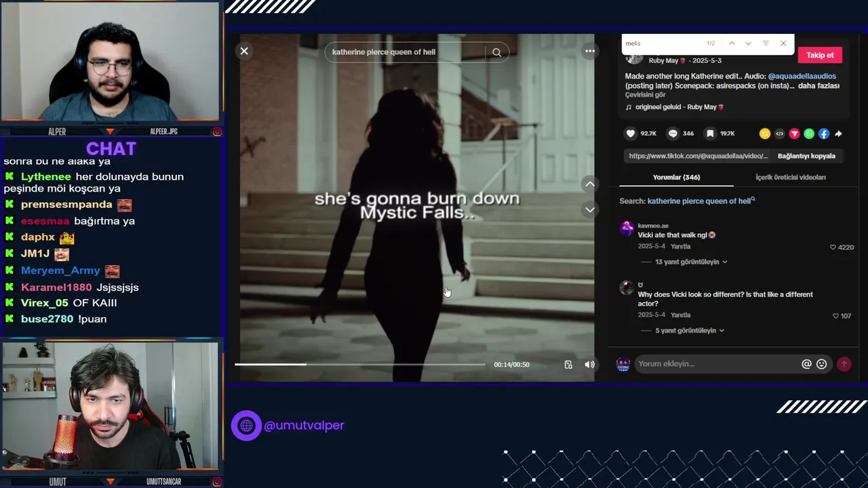
Task: Click Çevirisini gör translation link
Action: 645,95
